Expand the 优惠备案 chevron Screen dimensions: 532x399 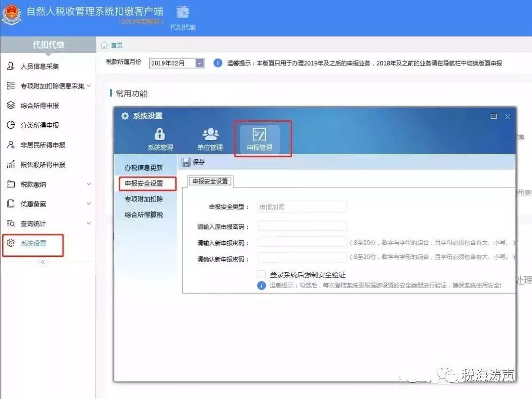coord(89,204)
